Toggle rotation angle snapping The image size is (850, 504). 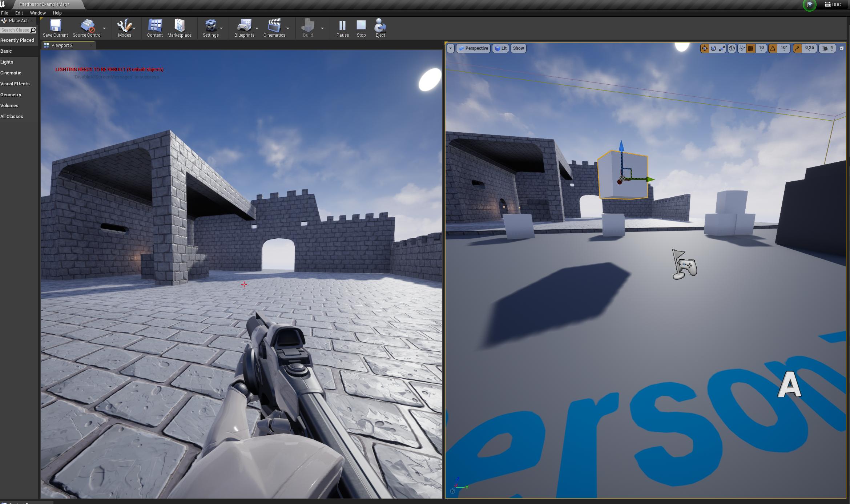click(773, 48)
